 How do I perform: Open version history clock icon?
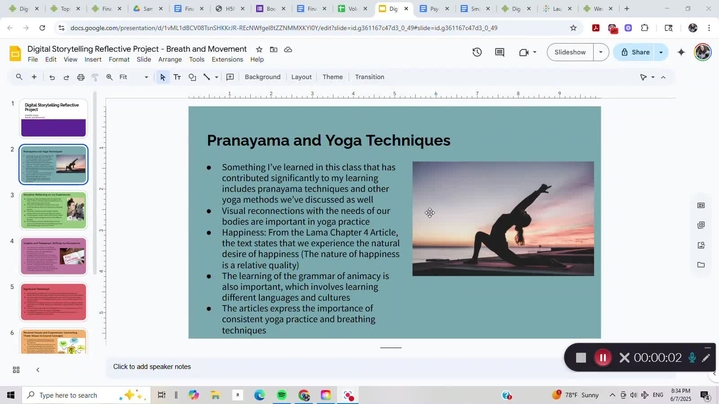coord(477,52)
